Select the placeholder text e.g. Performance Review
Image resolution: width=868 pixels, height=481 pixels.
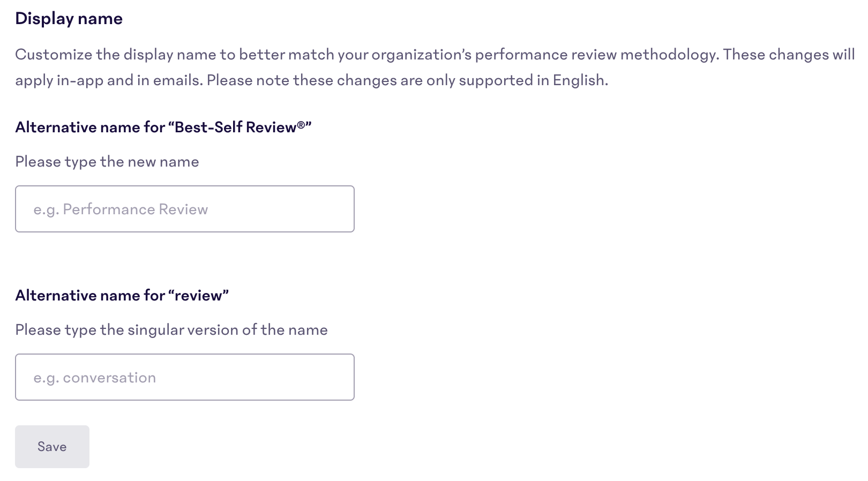pos(120,209)
